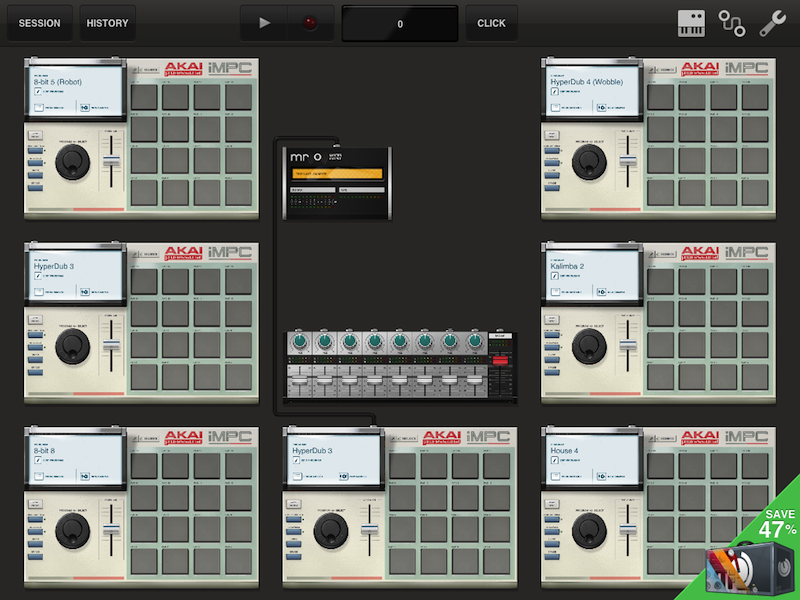Screen dimensions: 800x600
Task: Start playback with the play button
Action: [264, 23]
